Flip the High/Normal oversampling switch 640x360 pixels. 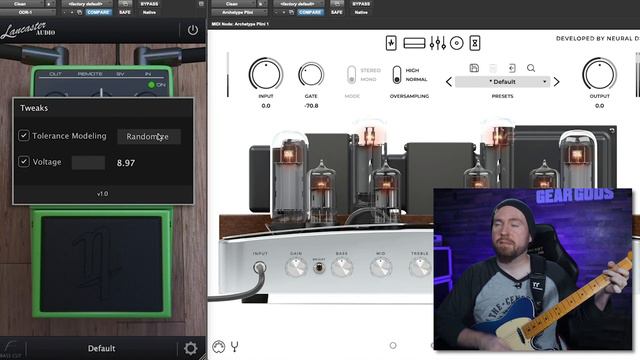(397, 75)
